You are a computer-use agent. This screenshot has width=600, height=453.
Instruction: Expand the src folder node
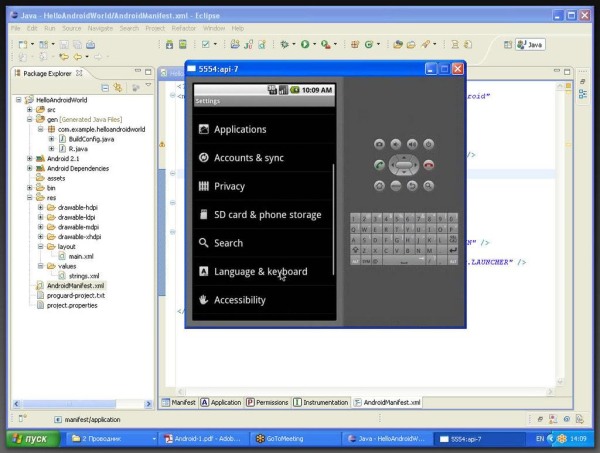point(29,110)
